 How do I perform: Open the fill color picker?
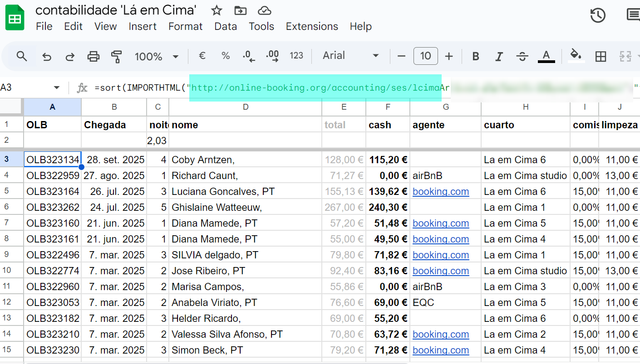tap(576, 56)
